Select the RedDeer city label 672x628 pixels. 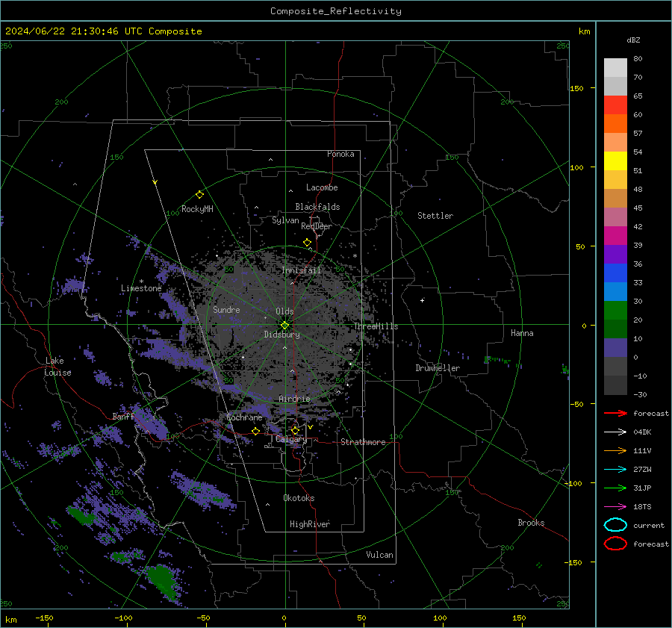coord(317,226)
